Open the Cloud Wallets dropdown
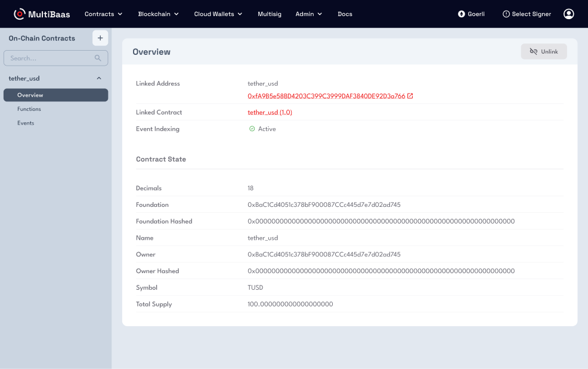588x369 pixels. (218, 14)
